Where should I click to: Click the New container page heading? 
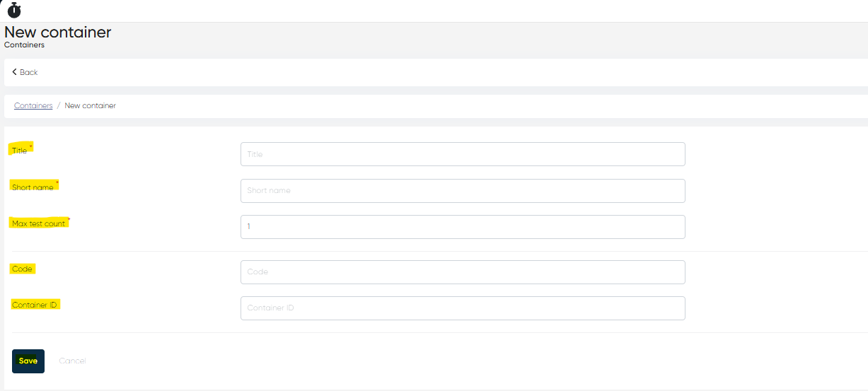coord(58,32)
